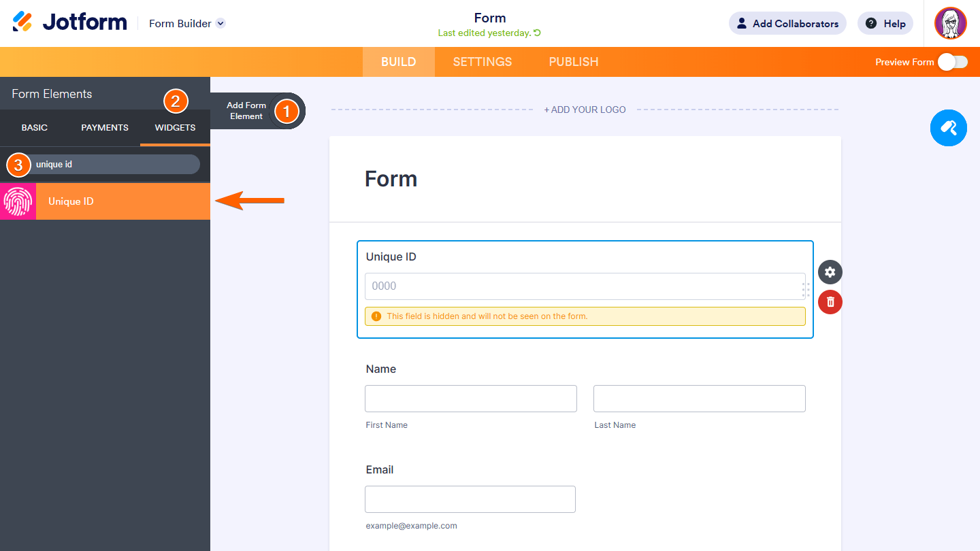The width and height of the screenshot is (980, 551).
Task: Click the First Name input field
Action: (470, 399)
